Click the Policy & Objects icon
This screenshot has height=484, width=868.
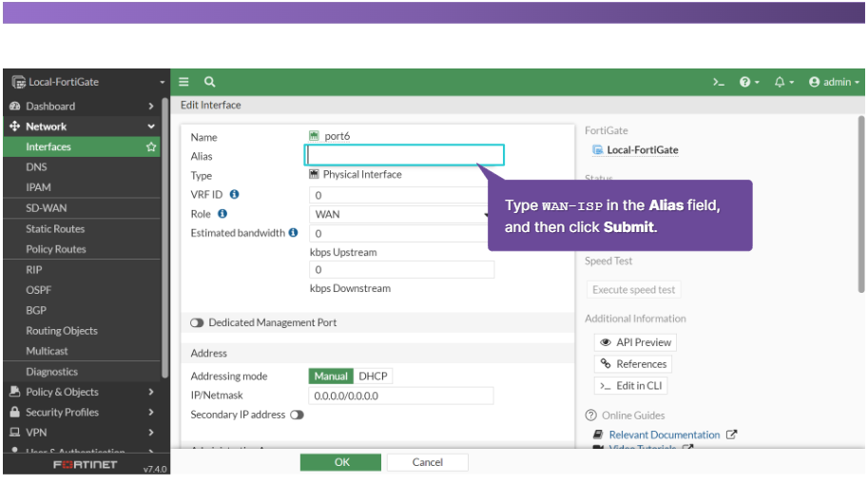[x=15, y=392]
